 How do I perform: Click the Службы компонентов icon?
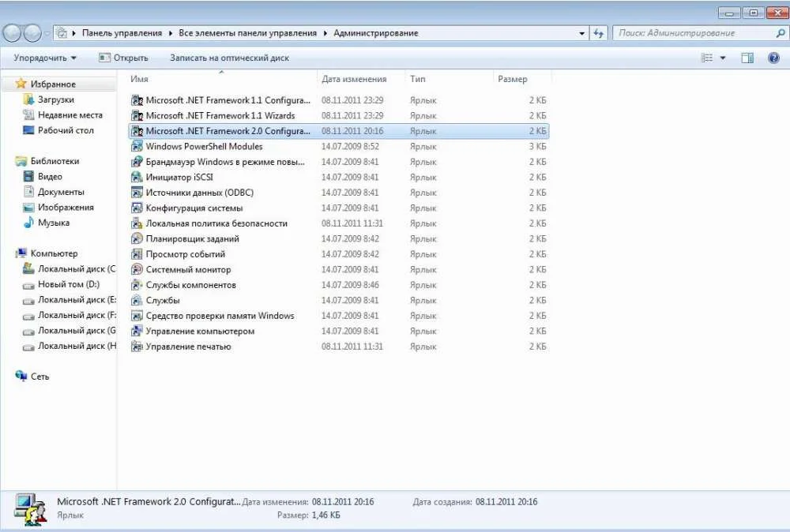(x=137, y=285)
